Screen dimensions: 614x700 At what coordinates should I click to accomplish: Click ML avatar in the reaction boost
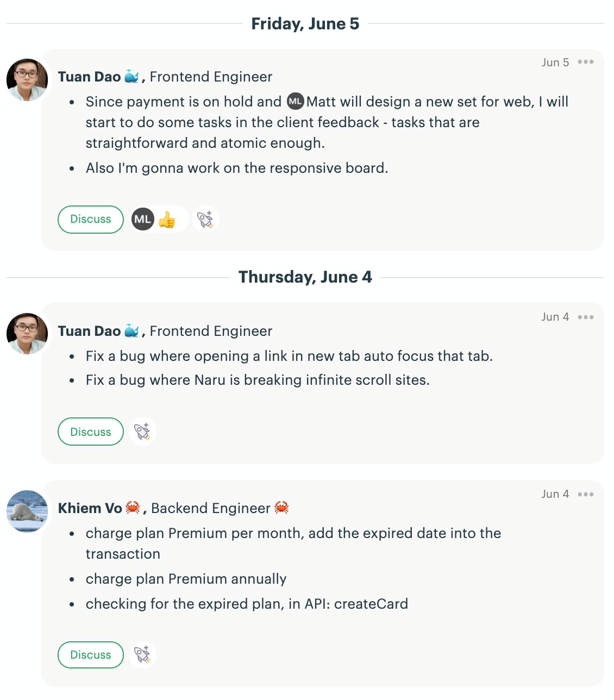pyautogui.click(x=143, y=219)
